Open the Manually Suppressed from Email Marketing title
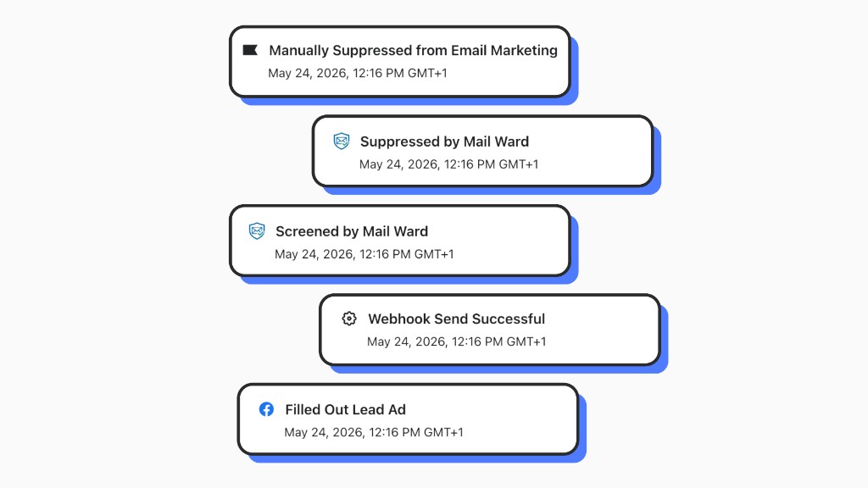The height and width of the screenshot is (488, 868). pyautogui.click(x=413, y=50)
